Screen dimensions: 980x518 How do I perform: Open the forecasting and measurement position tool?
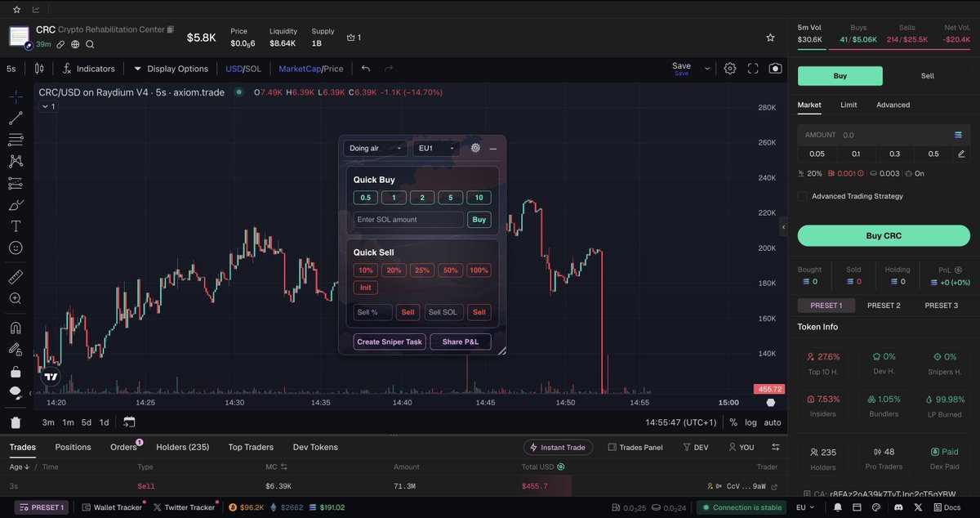click(x=16, y=183)
